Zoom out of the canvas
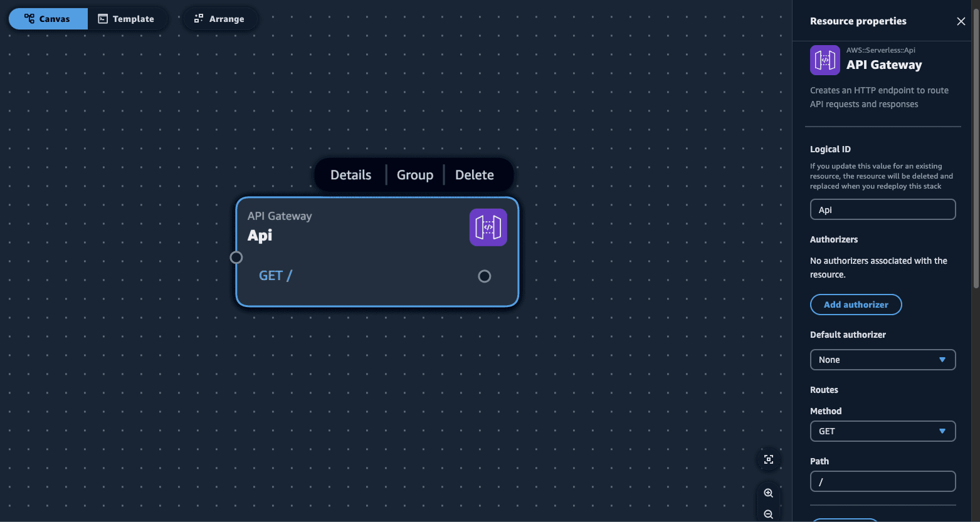 pyautogui.click(x=769, y=514)
